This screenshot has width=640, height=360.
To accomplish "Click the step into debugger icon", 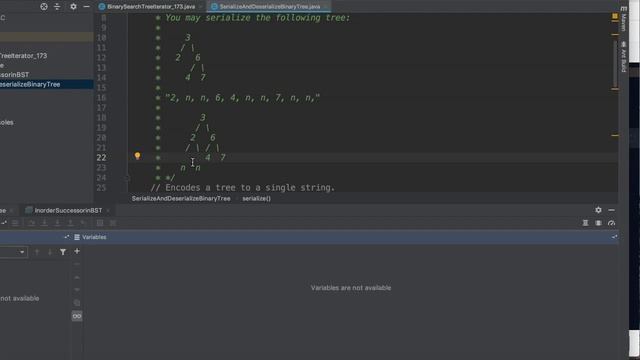I will pos(44,223).
